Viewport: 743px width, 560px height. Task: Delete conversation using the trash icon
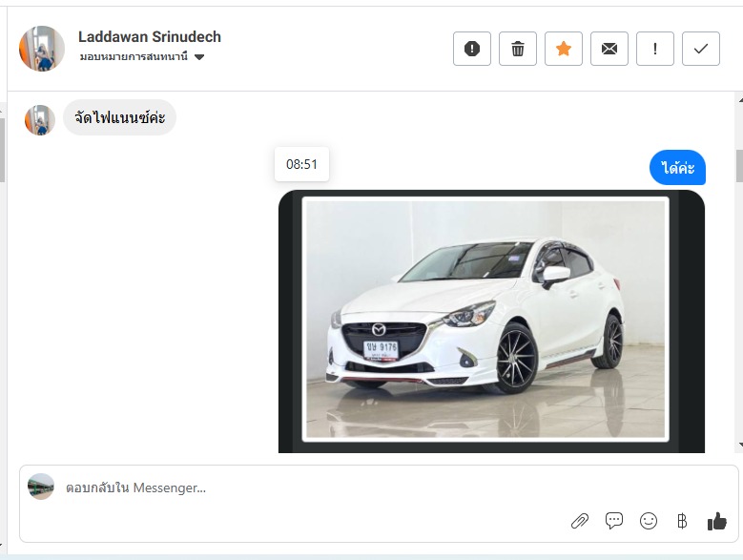pyautogui.click(x=517, y=49)
